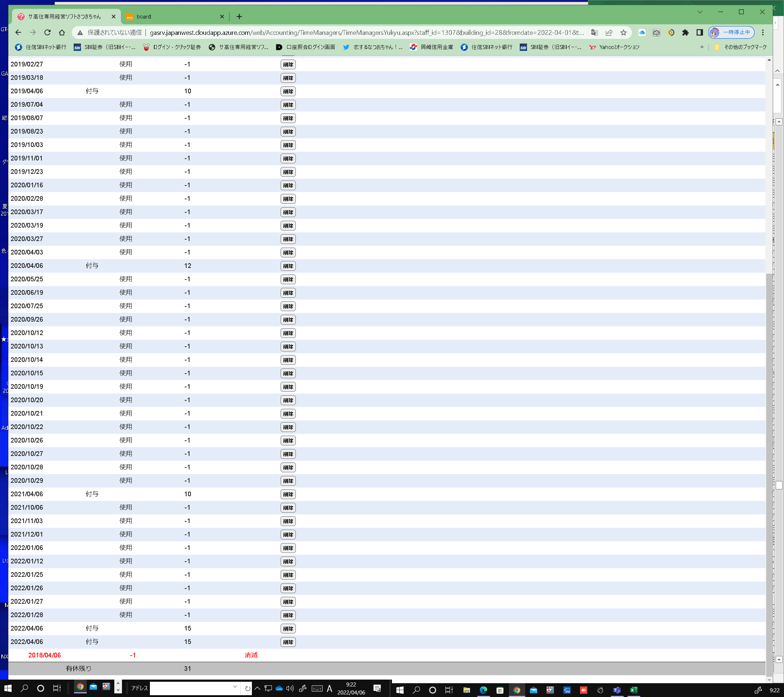The width and height of the screenshot is (784, 697).
Task: Click the translate page icon
Action: pyautogui.click(x=594, y=33)
